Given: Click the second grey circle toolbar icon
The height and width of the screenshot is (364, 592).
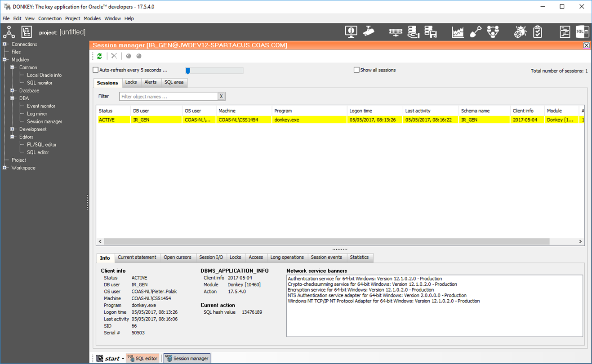Looking at the screenshot, I should click(139, 56).
